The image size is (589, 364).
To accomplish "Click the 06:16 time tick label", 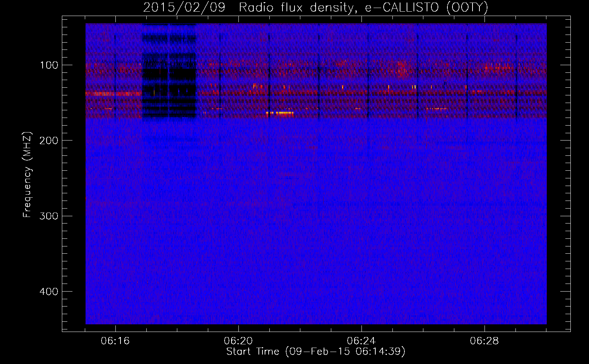I will [115, 341].
